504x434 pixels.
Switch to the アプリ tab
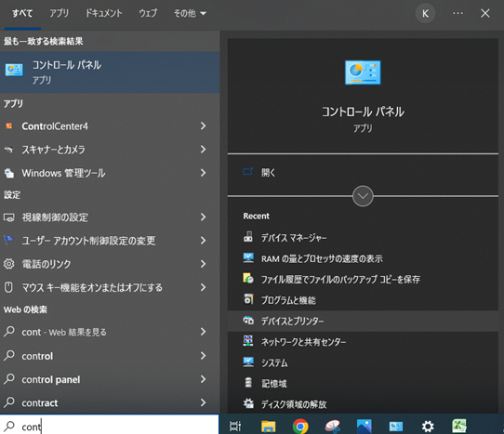60,13
